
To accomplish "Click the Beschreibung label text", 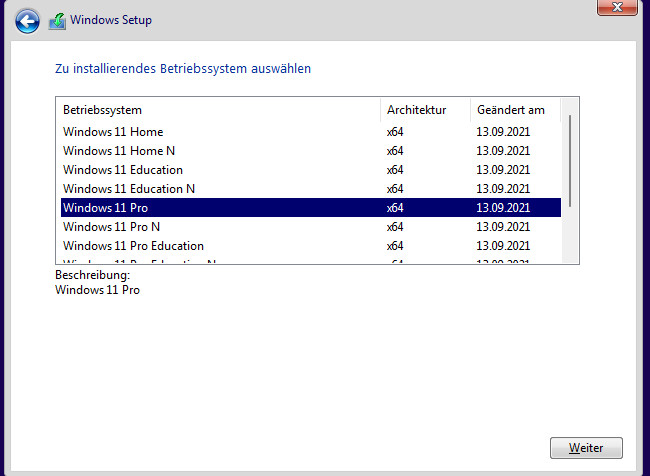I will [x=92, y=275].
